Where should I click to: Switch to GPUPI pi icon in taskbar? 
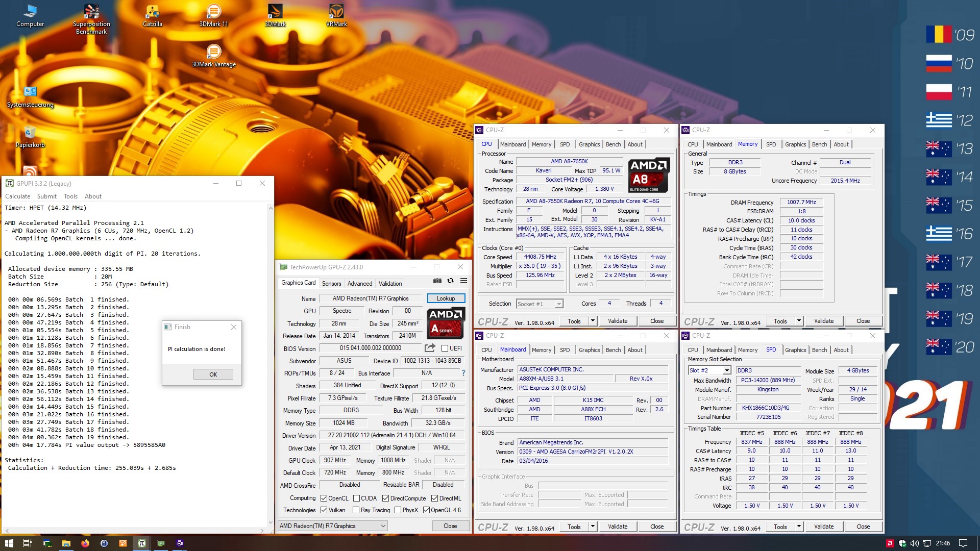[142, 543]
